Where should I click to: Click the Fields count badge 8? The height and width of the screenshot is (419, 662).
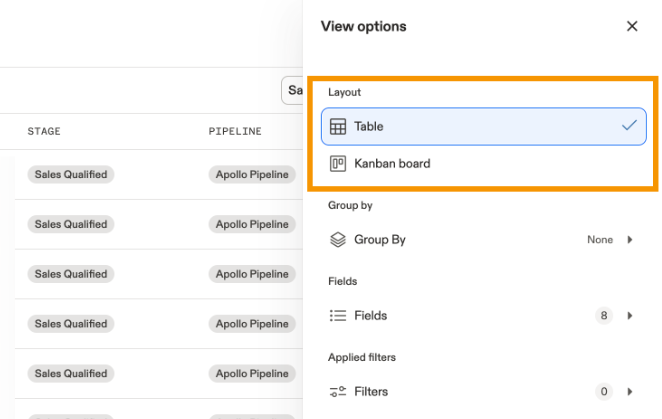[x=604, y=316]
